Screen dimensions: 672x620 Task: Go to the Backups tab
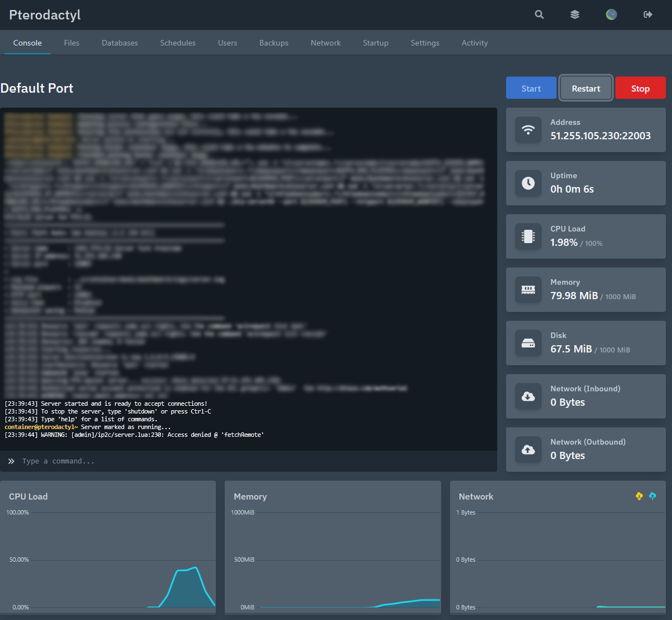point(274,43)
